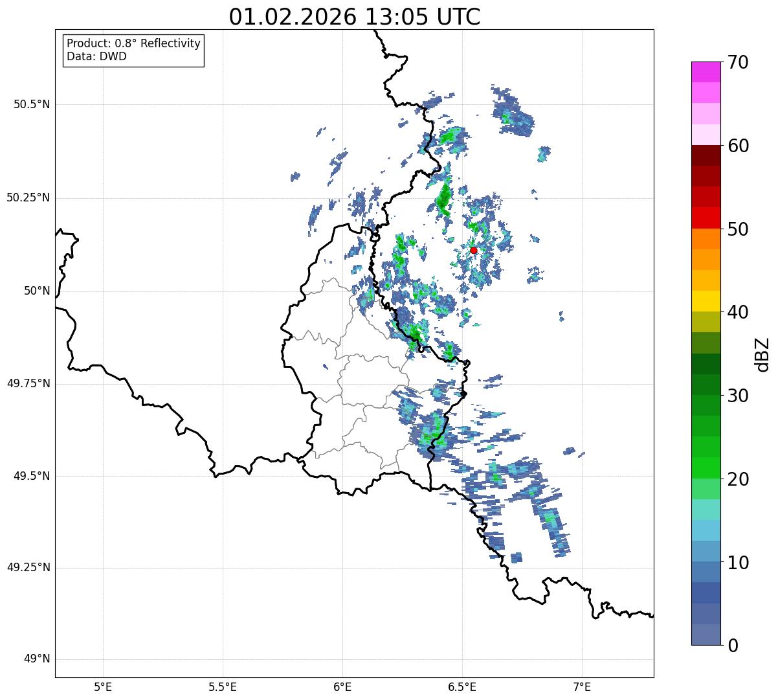This screenshot has height=700, width=778.
Task: Click the 50.25°N latitude label
Action: point(28,198)
